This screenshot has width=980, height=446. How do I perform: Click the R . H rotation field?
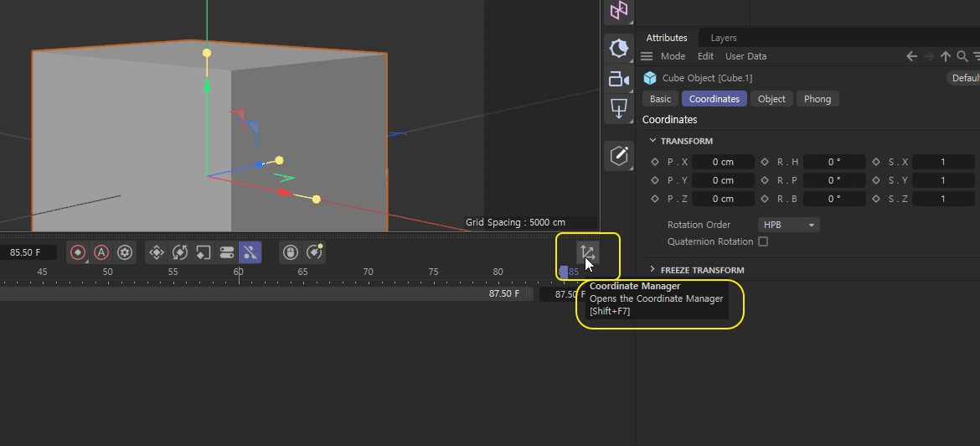(834, 162)
